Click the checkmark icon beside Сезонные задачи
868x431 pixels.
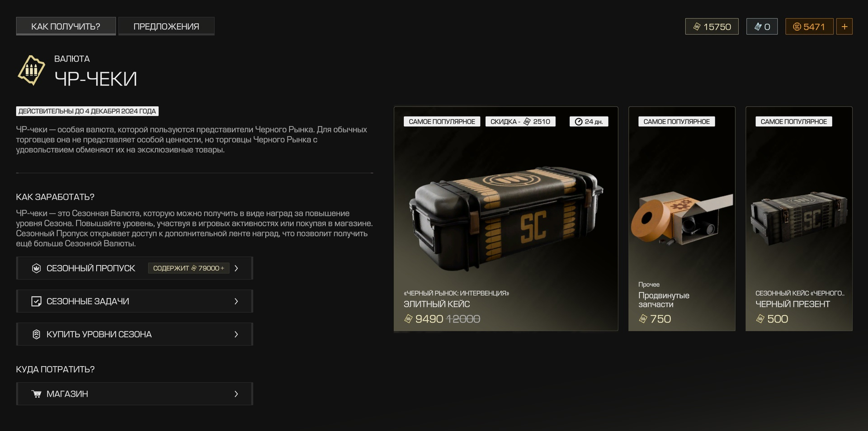pos(36,301)
